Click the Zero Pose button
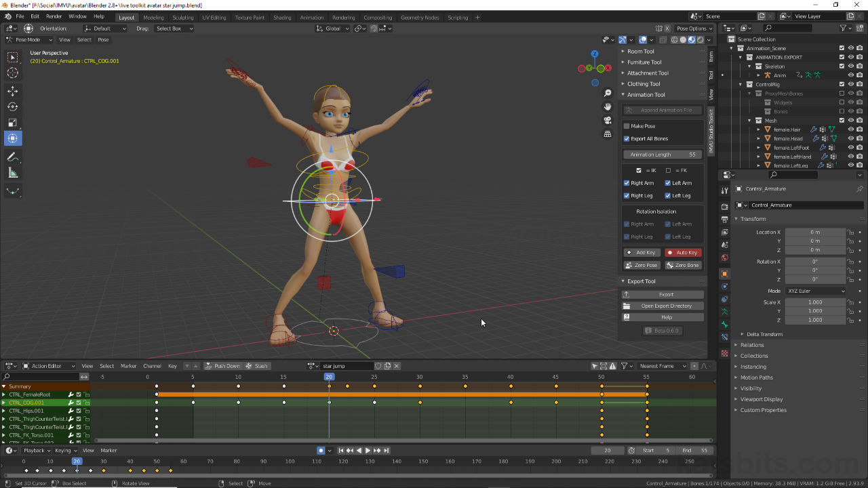The height and width of the screenshot is (488, 868). (x=642, y=265)
